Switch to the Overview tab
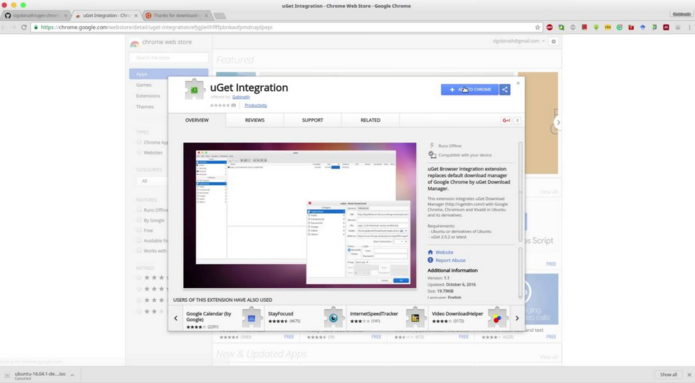The image size is (695, 383). [197, 120]
